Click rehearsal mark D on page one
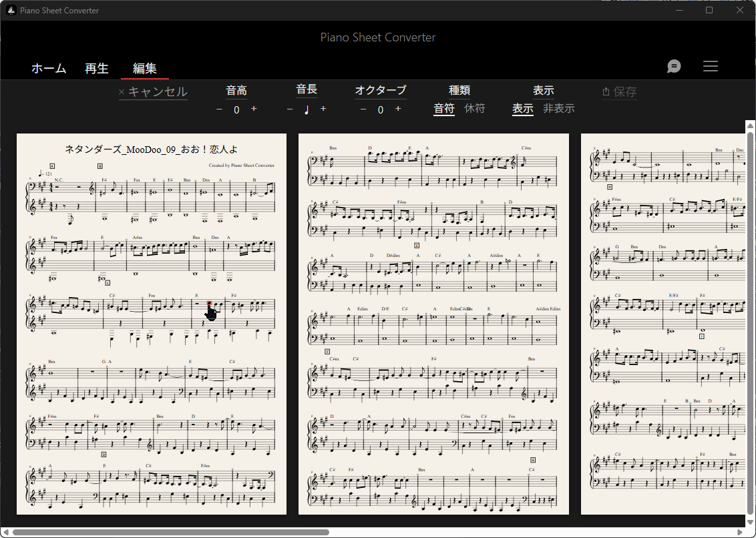 click(x=104, y=454)
